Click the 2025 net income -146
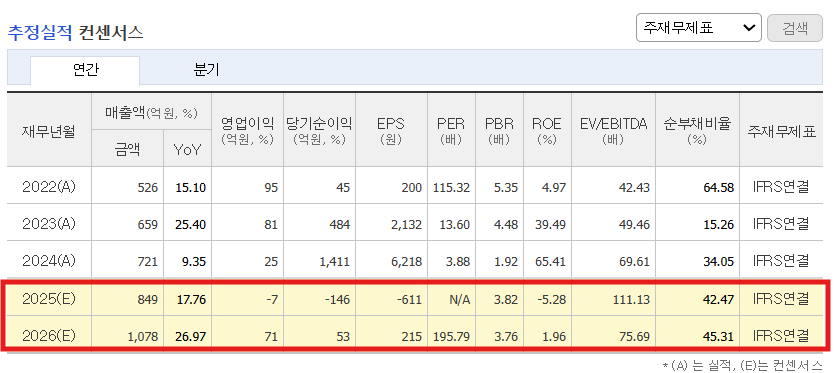 tap(338, 300)
